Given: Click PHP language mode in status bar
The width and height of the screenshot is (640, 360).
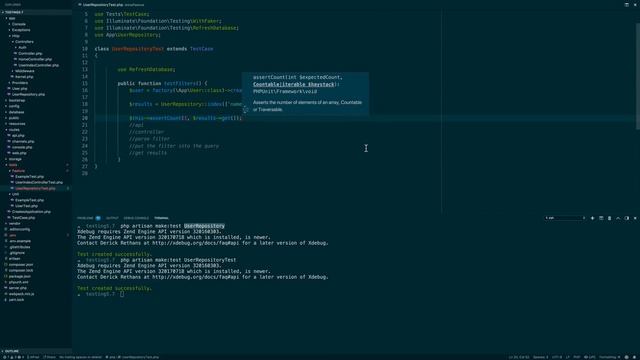Looking at the screenshot, I should pos(577,357).
